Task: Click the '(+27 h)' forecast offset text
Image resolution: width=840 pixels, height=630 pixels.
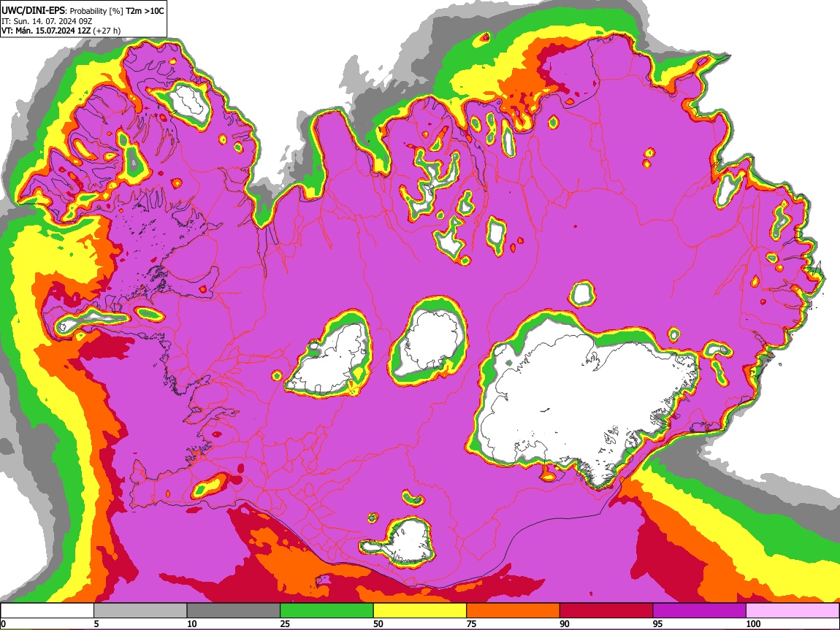Action: pos(107,31)
